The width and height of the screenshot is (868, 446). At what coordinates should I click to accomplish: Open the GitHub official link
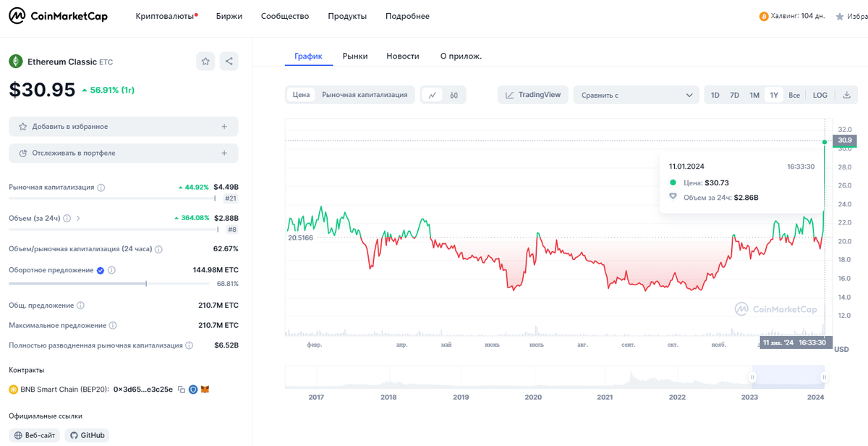click(x=87, y=435)
